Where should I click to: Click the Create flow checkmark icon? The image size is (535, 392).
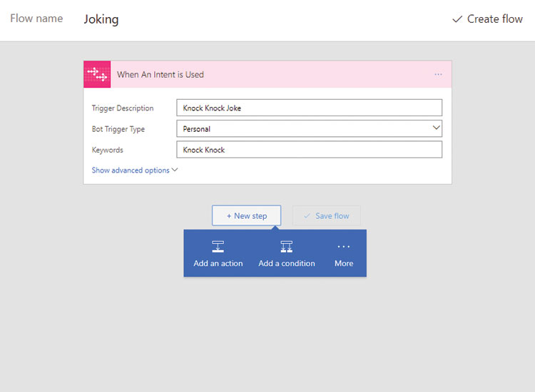pos(457,19)
